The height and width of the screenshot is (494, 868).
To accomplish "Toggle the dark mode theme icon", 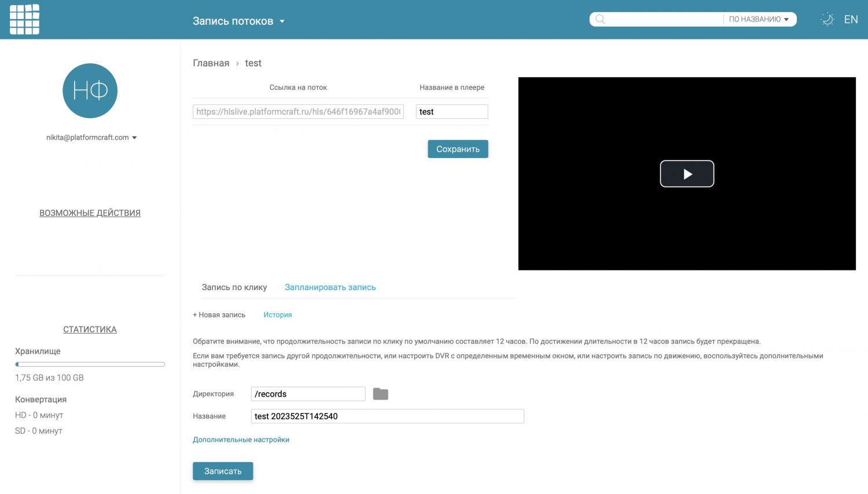I will point(827,20).
